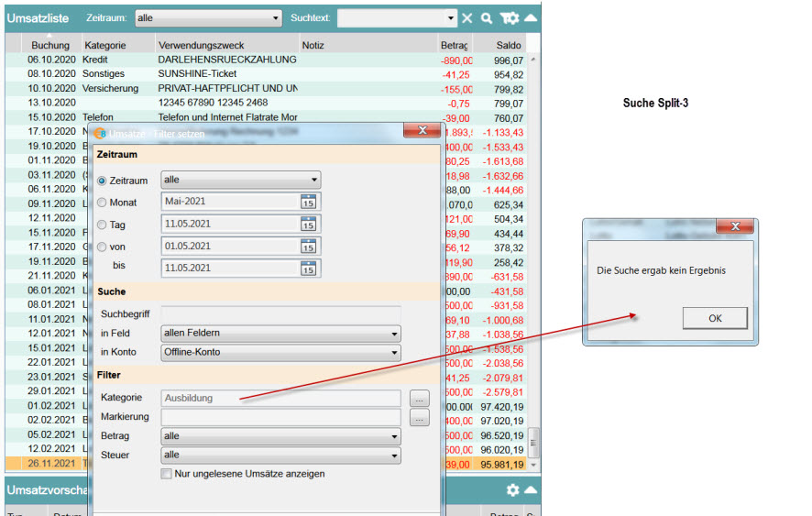This screenshot has height=516, width=812.
Task: Click Betrag value -41,25 for SUNSHINE-Ticket
Action: click(455, 75)
